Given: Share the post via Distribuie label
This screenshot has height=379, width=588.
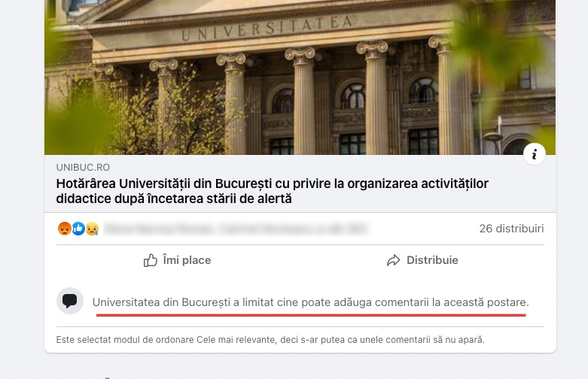Looking at the screenshot, I should [x=432, y=260].
